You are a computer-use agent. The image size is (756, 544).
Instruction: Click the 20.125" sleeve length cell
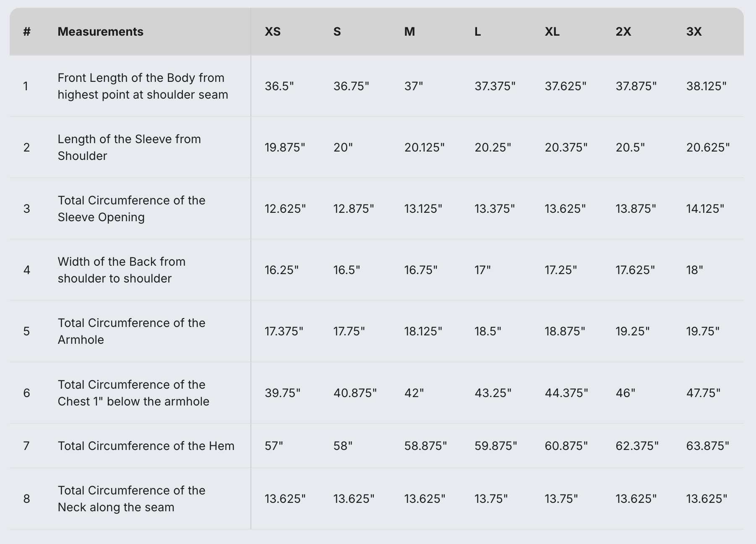tap(424, 147)
